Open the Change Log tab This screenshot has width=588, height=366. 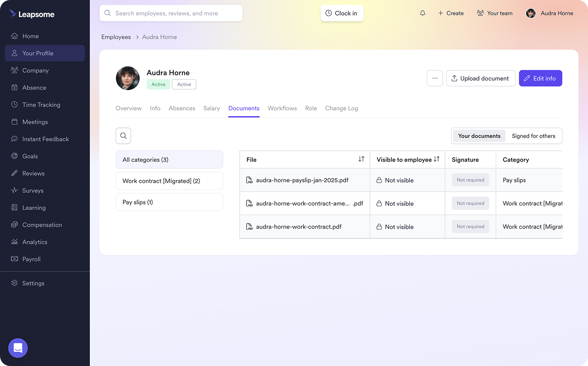(341, 108)
